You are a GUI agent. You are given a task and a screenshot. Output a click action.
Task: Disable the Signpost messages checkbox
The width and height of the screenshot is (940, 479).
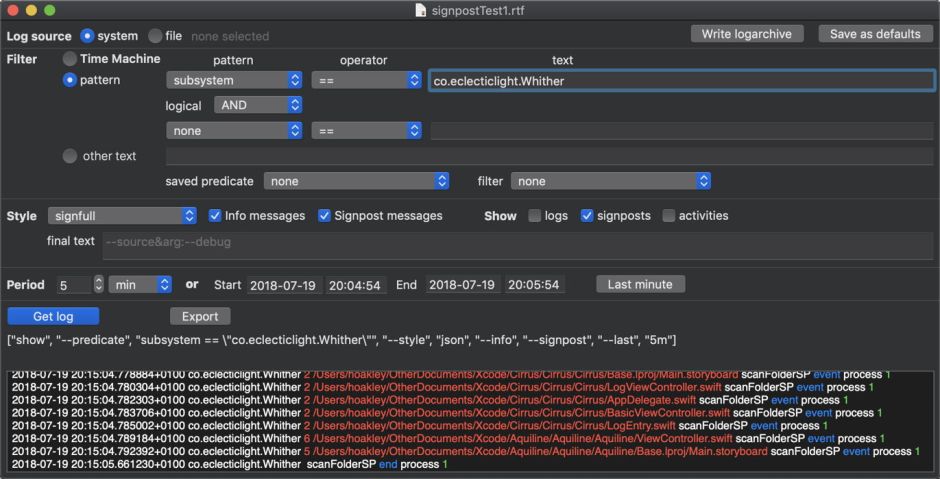coord(324,215)
